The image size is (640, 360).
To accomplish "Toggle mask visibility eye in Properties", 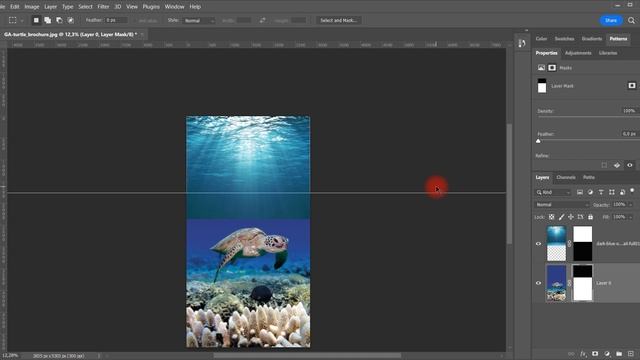I will point(630,165).
